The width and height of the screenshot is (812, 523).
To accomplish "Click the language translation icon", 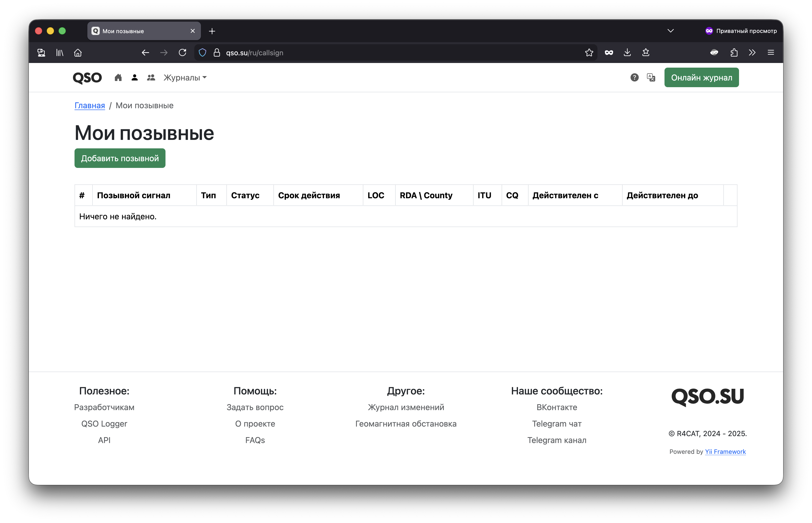I will [x=651, y=77].
